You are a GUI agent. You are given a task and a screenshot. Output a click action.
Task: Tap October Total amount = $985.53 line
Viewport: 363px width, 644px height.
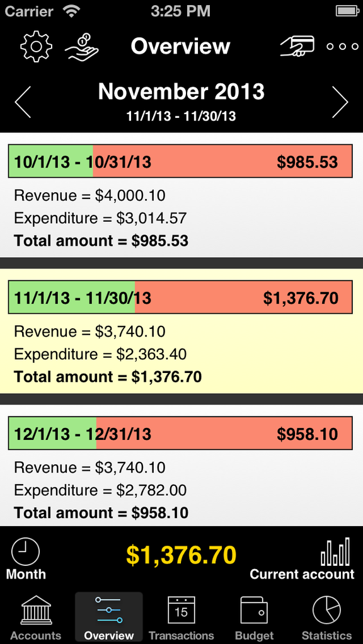click(101, 241)
